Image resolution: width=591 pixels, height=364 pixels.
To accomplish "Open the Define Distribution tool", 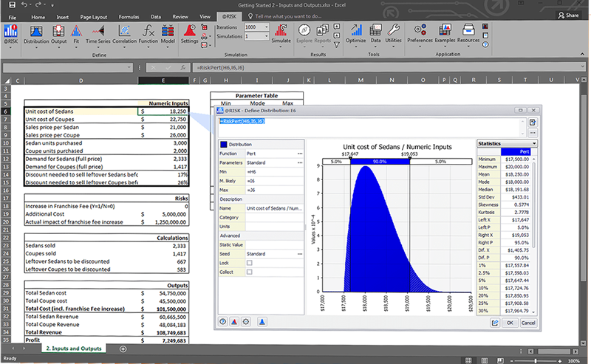I will pos(36,34).
